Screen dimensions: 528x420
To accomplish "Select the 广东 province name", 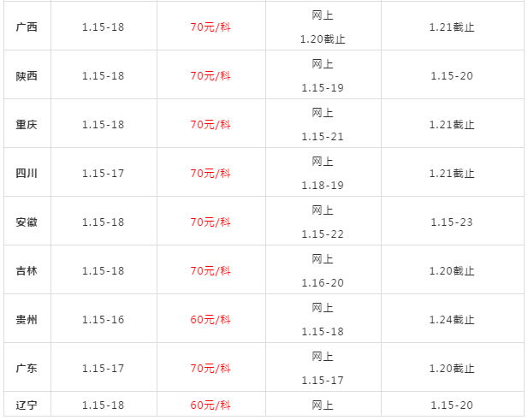I will (27, 368).
